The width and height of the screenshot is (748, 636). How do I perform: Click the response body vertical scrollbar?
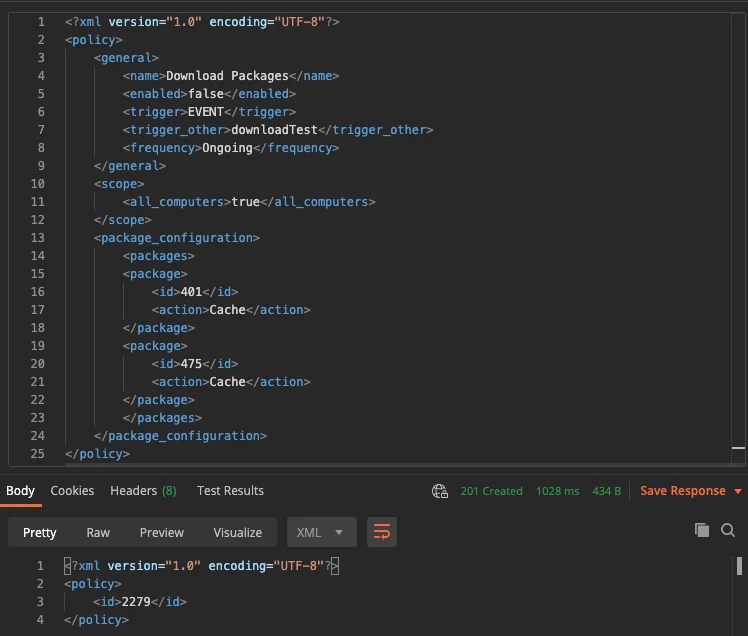[739, 566]
